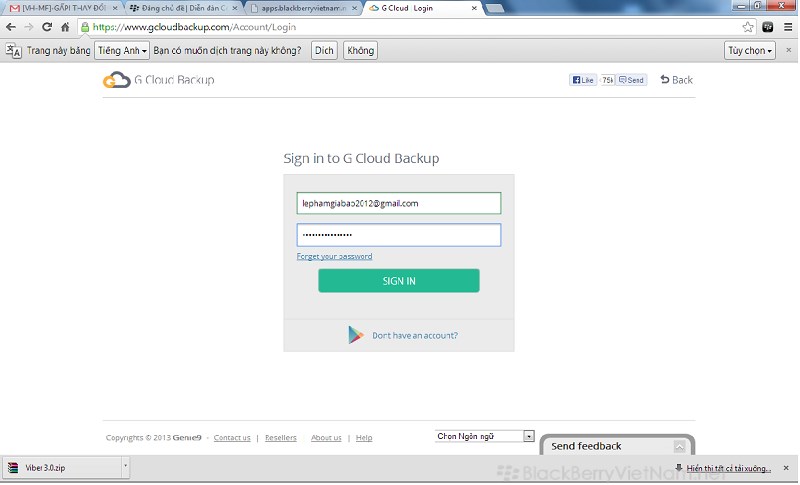Expand the Viber 3.0.zip download options arrow
Image resolution: width=800 pixels, height=485 pixels.
125,467
